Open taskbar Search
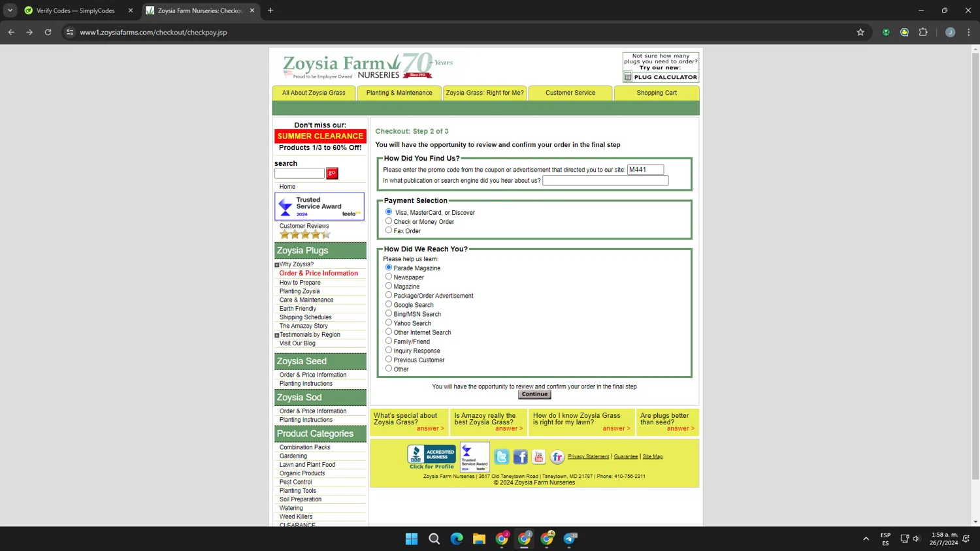This screenshot has height=551, width=980. click(434, 539)
